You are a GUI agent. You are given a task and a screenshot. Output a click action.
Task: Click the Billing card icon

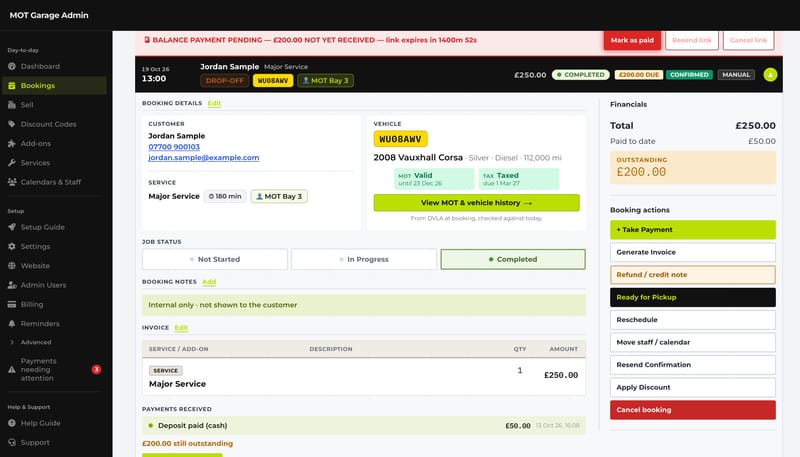[12, 304]
